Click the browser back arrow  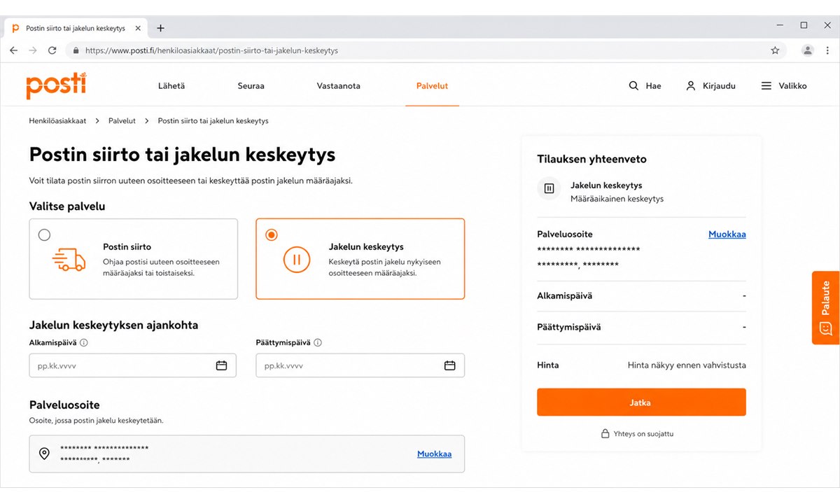[x=13, y=50]
